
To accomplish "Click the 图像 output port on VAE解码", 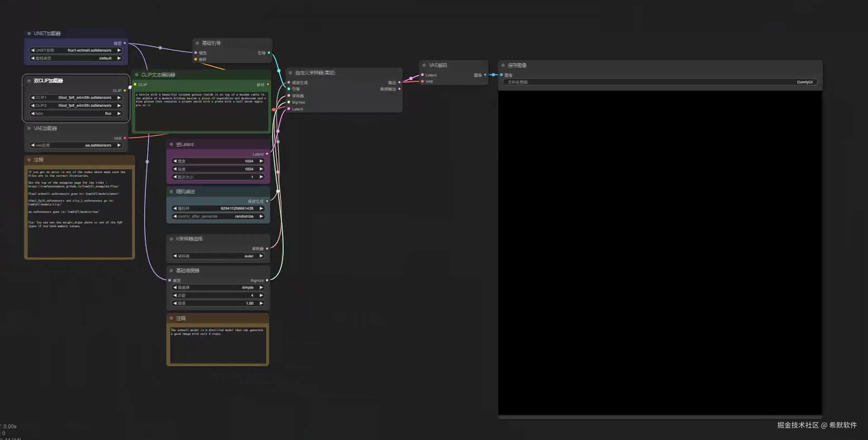I will 485,75.
